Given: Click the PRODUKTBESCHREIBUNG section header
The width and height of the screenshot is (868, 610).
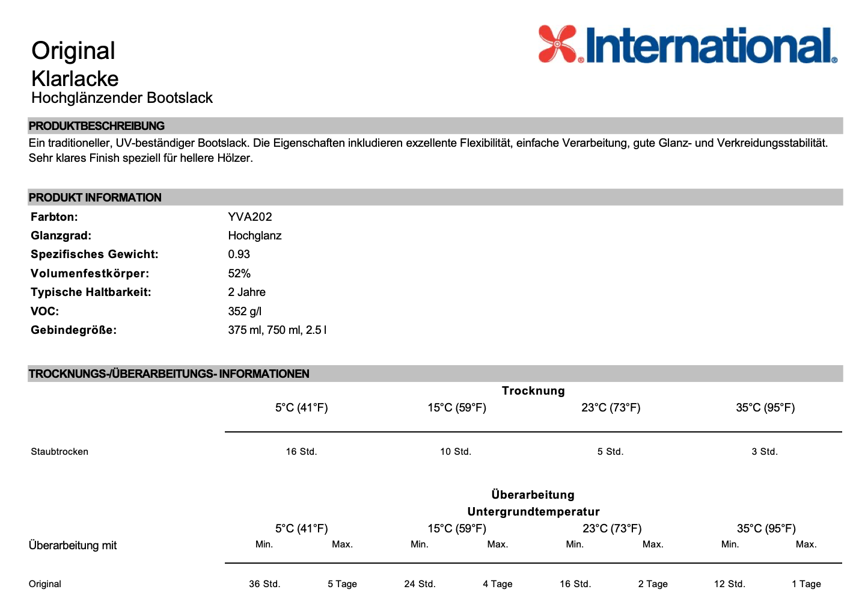Looking at the screenshot, I should coord(97,126).
